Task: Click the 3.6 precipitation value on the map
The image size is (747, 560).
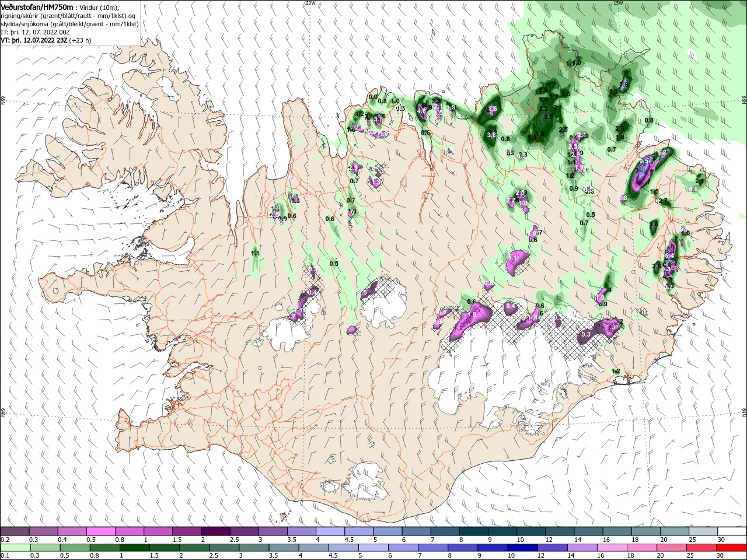Action: pyautogui.click(x=654, y=224)
